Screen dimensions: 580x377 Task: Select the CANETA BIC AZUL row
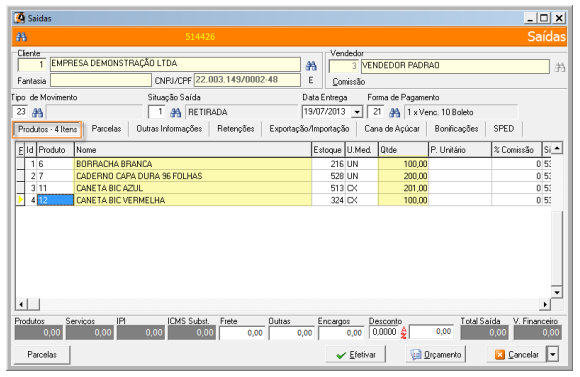tap(283, 188)
